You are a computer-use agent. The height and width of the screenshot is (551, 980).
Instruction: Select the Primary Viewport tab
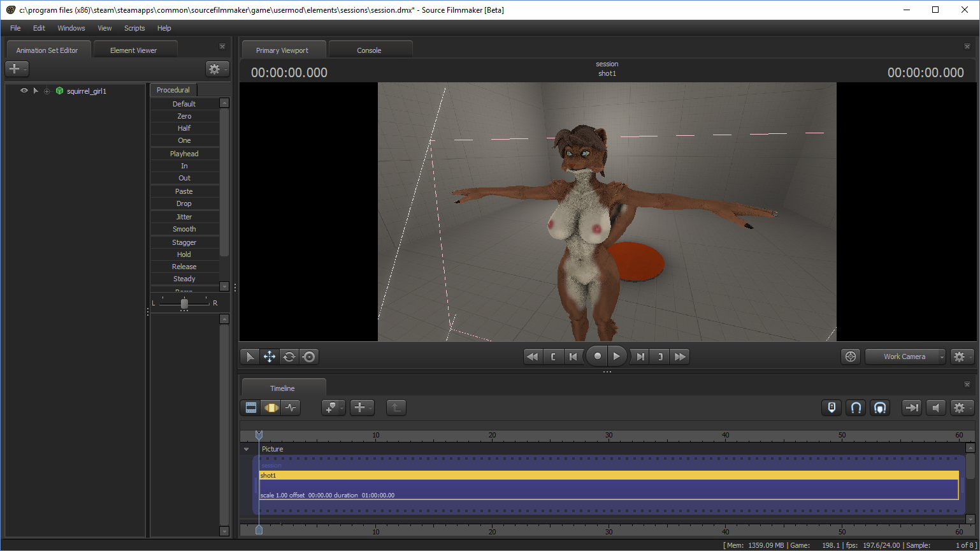[282, 50]
